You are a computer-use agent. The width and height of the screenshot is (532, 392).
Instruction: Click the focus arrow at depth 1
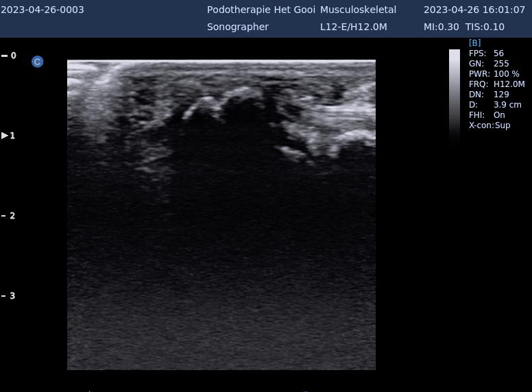coord(5,136)
